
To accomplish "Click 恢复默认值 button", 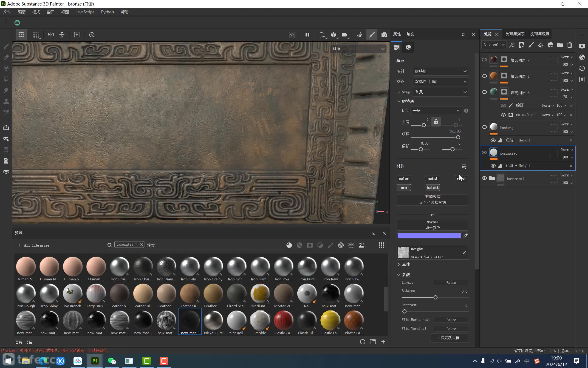I will click(450, 338).
